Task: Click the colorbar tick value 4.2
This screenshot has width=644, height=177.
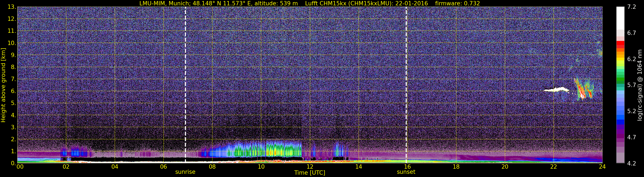Action: (x=632, y=163)
